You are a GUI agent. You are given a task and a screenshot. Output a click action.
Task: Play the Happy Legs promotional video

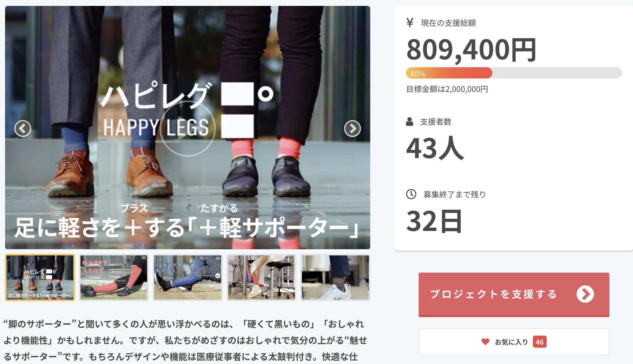(187, 128)
